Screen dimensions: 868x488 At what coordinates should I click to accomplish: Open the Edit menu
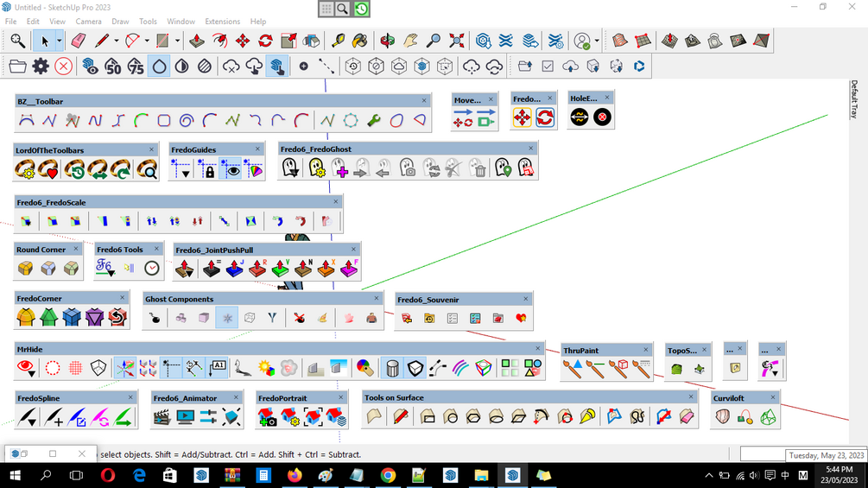click(33, 21)
